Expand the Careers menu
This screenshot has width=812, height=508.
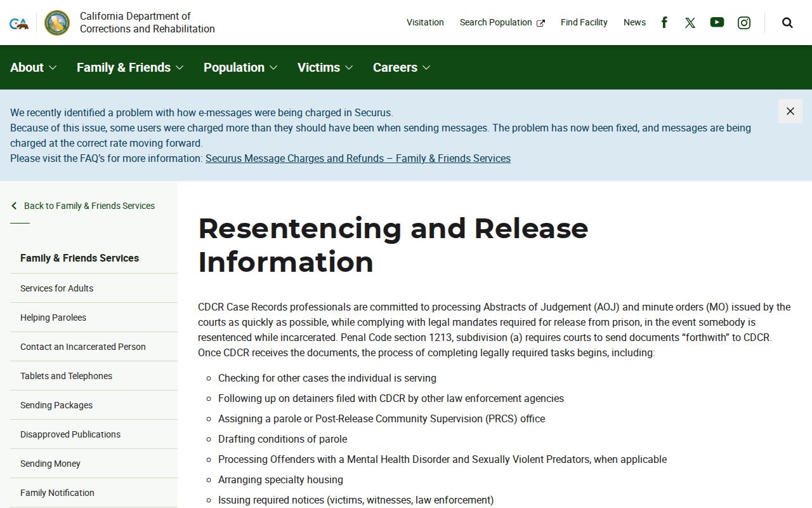click(402, 67)
